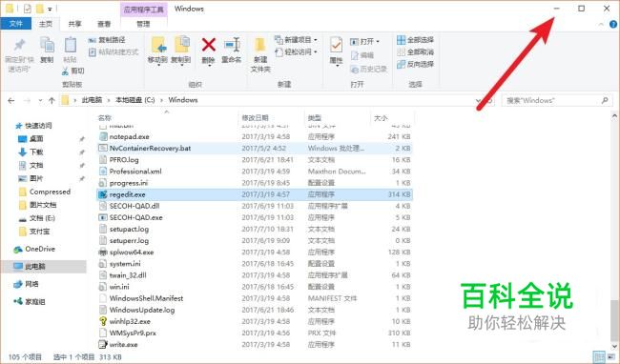
Task: Switch to the View ribbon tab
Action: coord(104,24)
